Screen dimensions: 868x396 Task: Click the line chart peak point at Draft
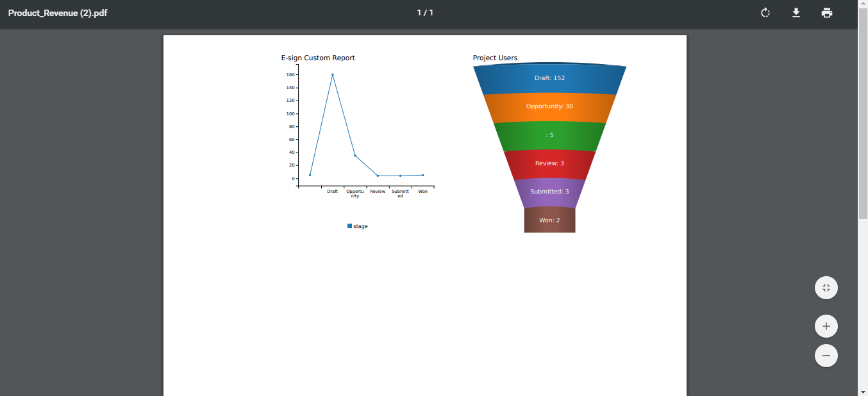pos(332,74)
